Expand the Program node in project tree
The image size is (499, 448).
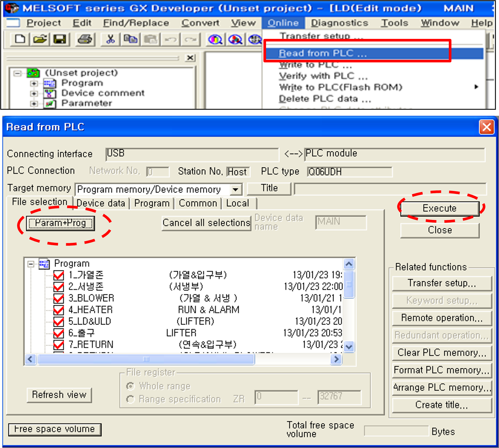pyautogui.click(x=34, y=84)
